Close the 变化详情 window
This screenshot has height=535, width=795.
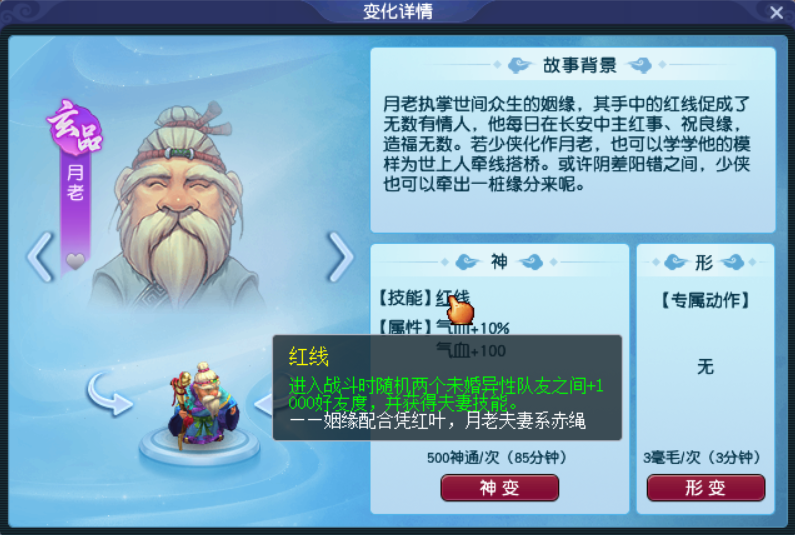[x=776, y=12]
